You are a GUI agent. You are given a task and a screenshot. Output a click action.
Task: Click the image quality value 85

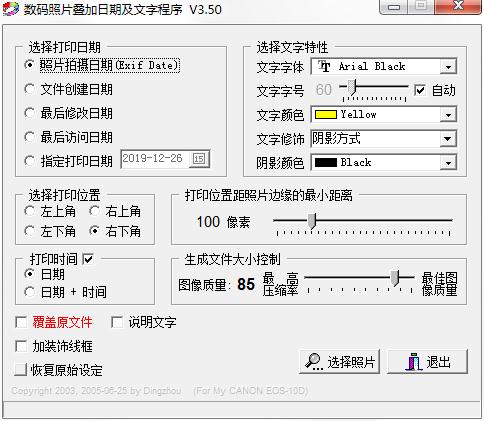(246, 284)
